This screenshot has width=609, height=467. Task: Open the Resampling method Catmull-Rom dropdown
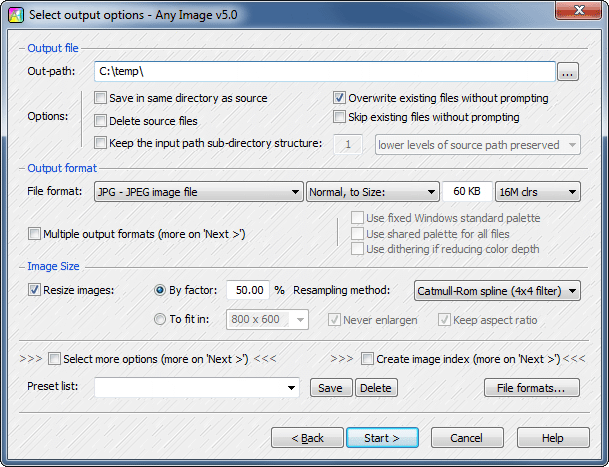[497, 291]
